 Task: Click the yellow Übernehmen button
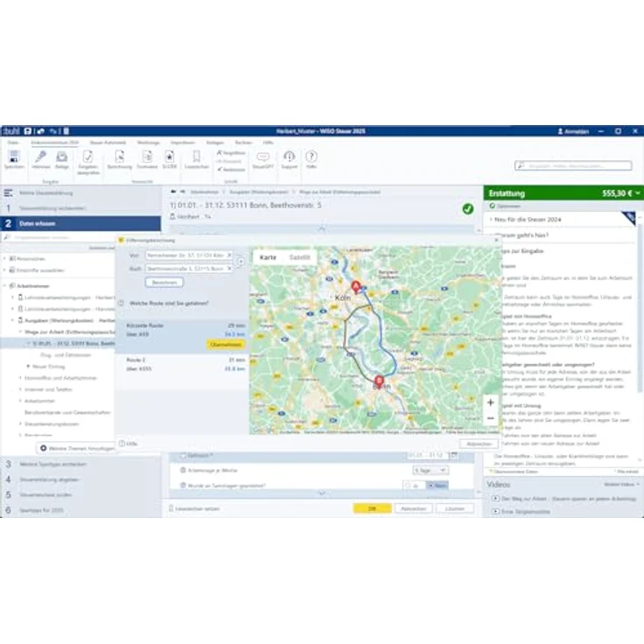pos(226,344)
